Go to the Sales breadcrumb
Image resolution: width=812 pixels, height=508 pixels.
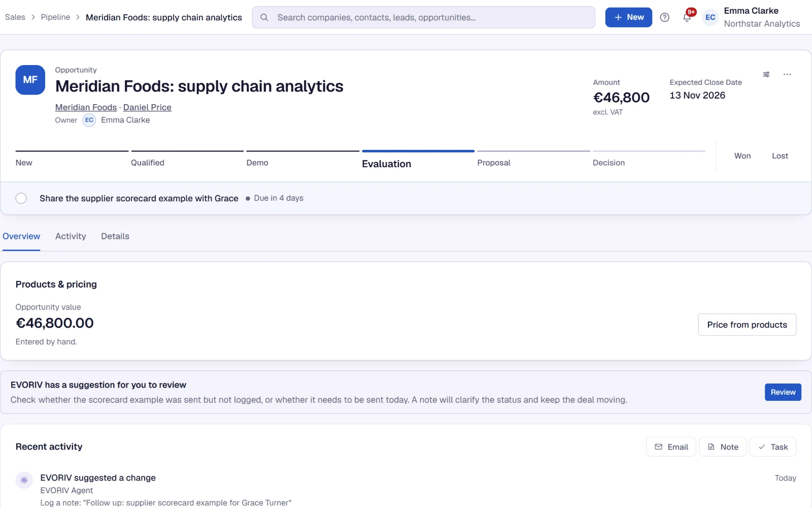(x=15, y=17)
